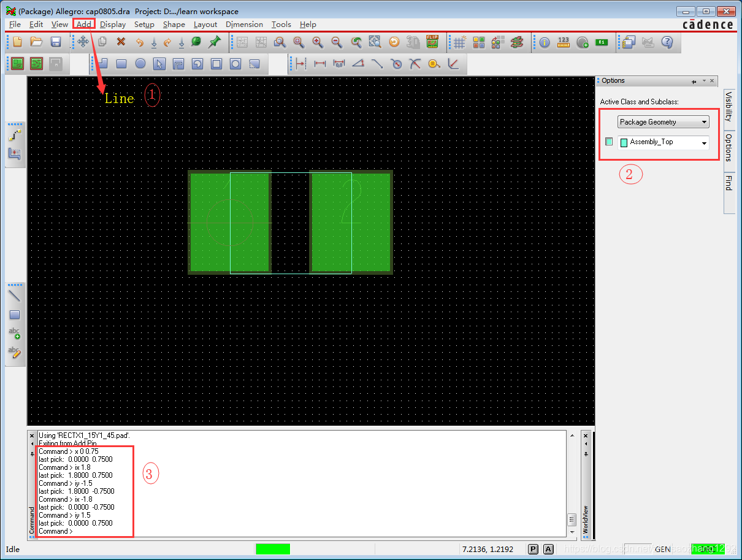Open the Dimension menu

coord(244,25)
